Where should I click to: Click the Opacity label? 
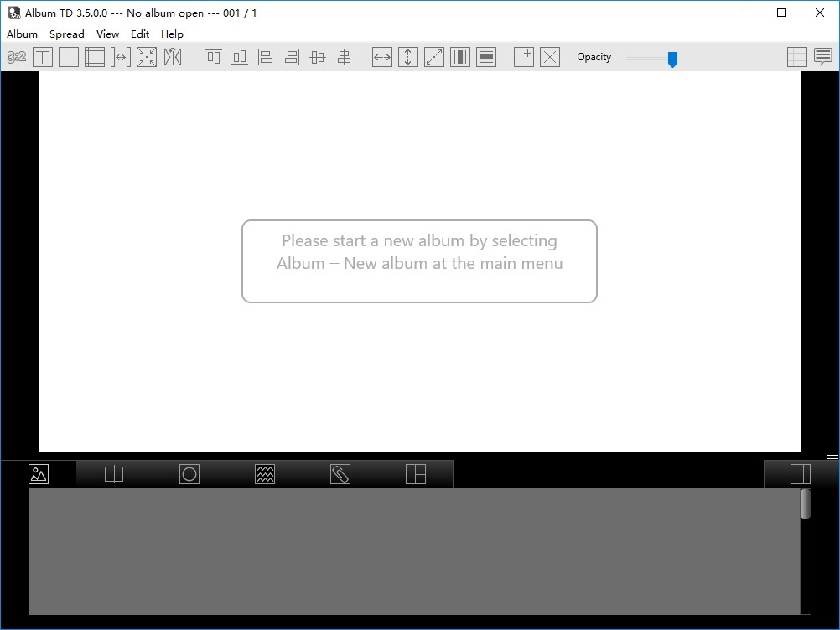[x=594, y=57]
